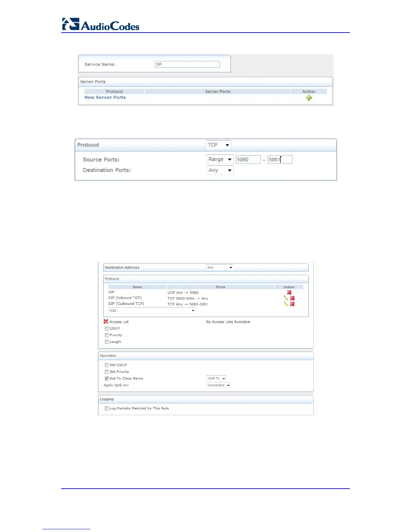Check the Set DSCP option
The image size is (411, 532).
click(x=107, y=365)
